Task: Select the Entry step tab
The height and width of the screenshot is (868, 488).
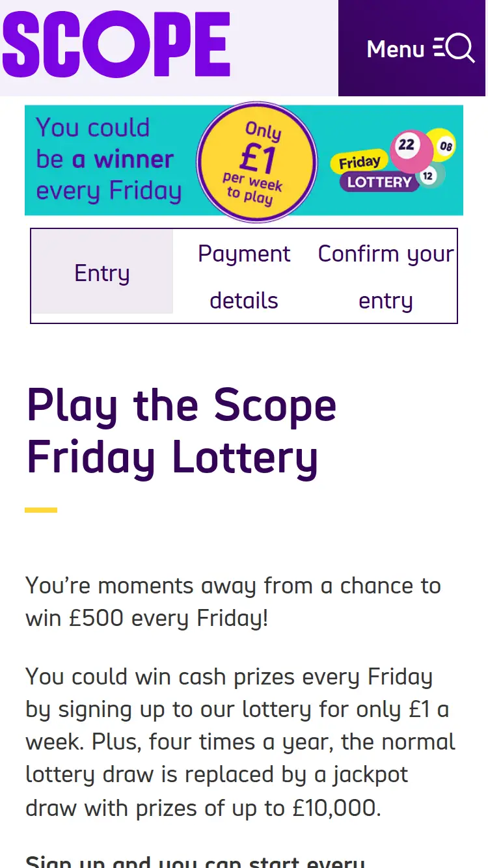Action: coord(102,273)
